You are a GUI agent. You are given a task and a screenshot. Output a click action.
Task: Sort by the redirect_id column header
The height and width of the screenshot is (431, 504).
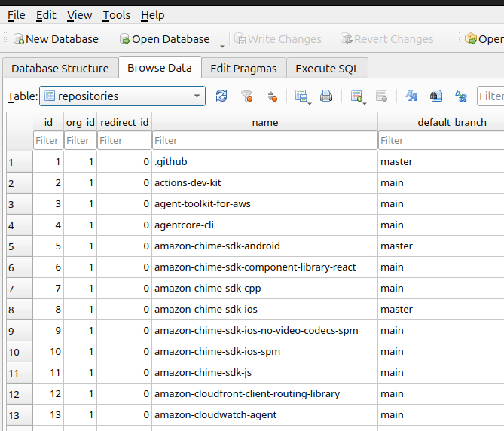point(124,122)
